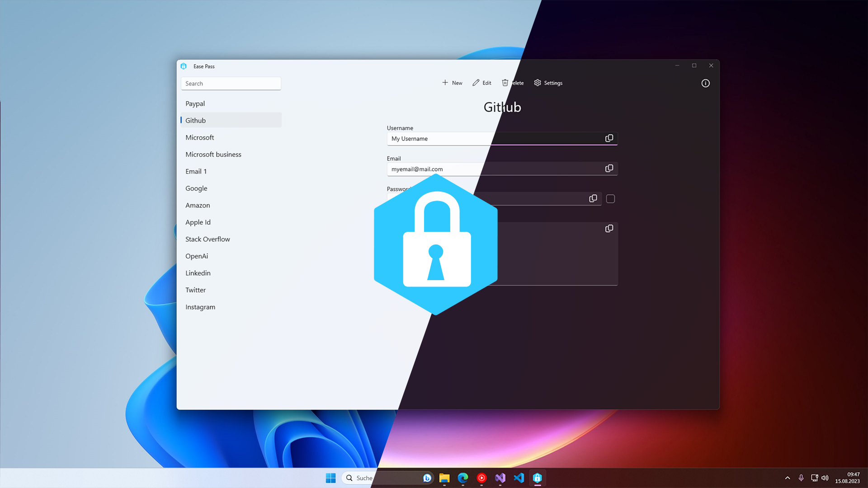868x488 pixels.
Task: Select the Instagram password entry
Action: point(200,307)
